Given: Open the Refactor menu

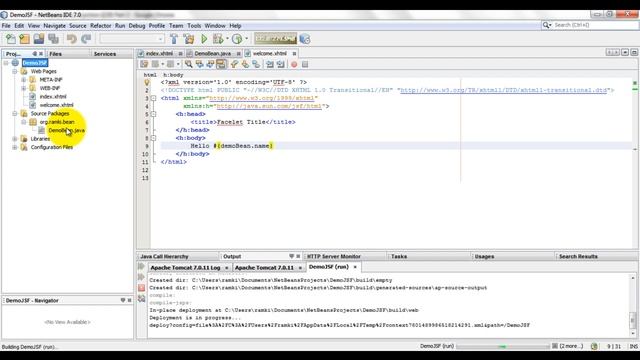Looking at the screenshot, I should pyautogui.click(x=100, y=26).
